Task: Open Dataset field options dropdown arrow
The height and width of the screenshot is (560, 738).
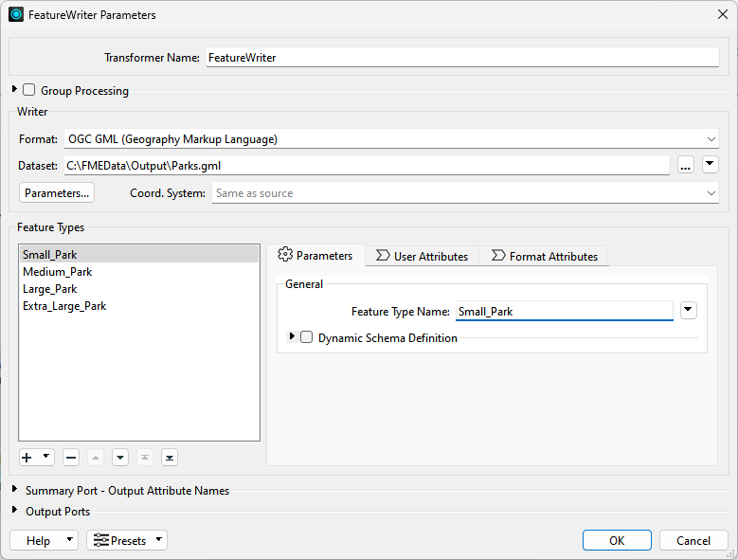Action: [x=711, y=165]
